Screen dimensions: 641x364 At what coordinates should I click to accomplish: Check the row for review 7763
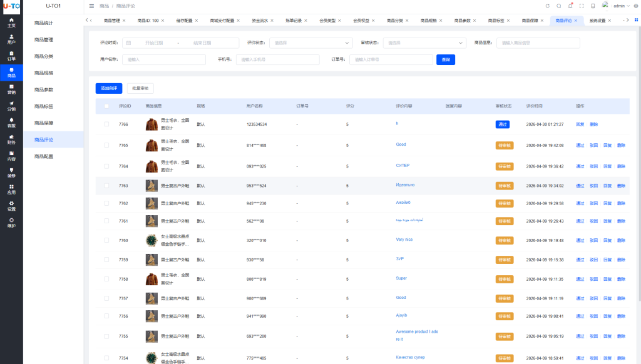point(106,186)
